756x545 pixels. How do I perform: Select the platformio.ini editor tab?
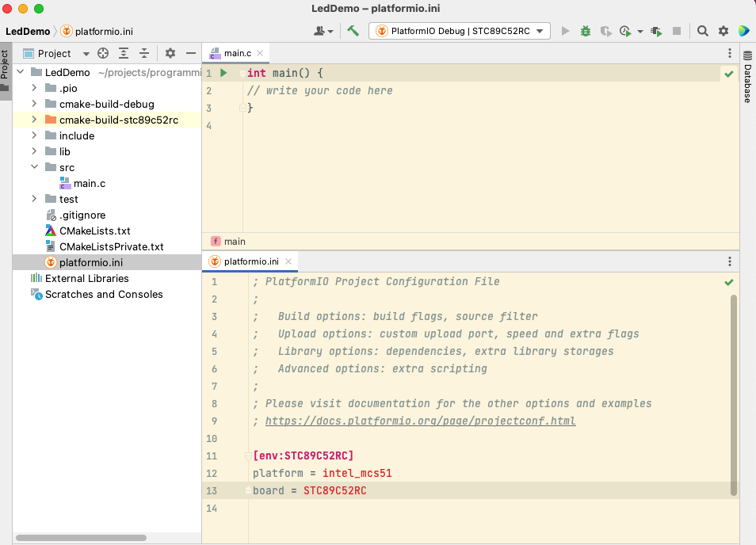pyautogui.click(x=250, y=261)
